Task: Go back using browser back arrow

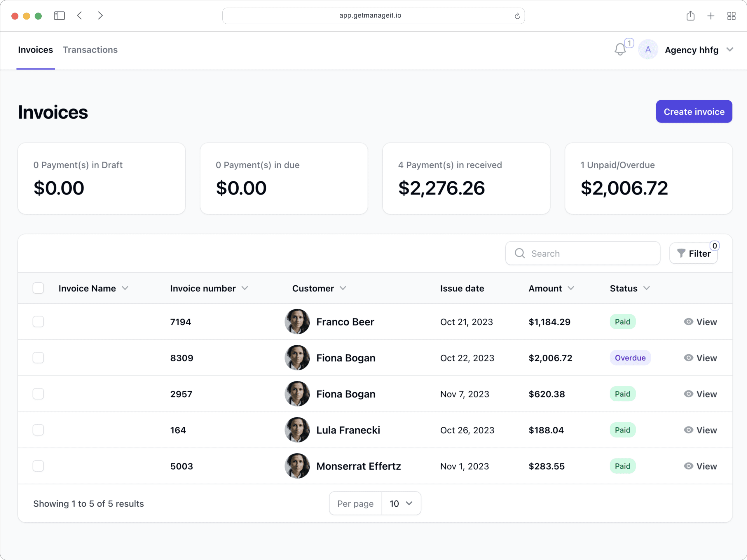Action: point(80,15)
